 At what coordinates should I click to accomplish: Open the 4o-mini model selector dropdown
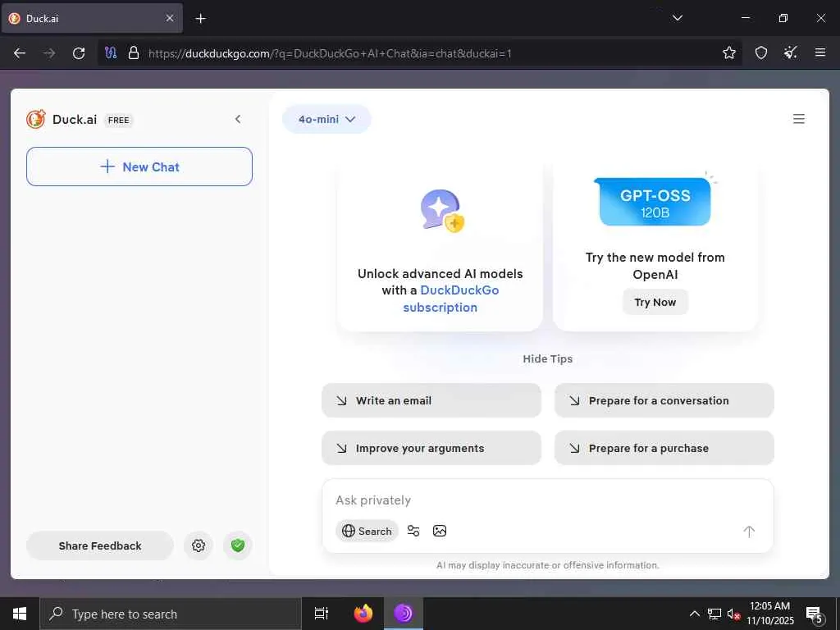[x=326, y=119]
